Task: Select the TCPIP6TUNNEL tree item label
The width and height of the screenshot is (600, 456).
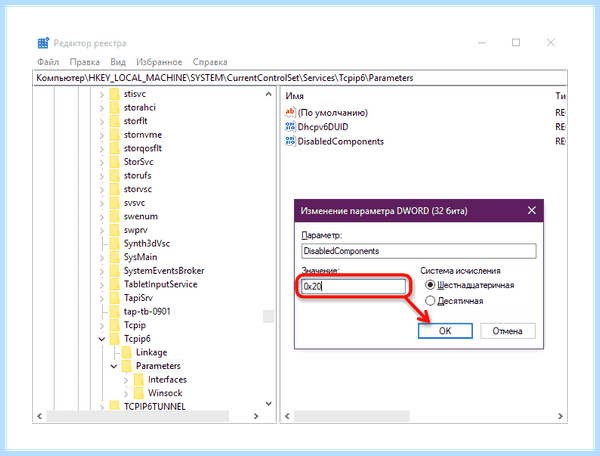Action: tap(155, 407)
